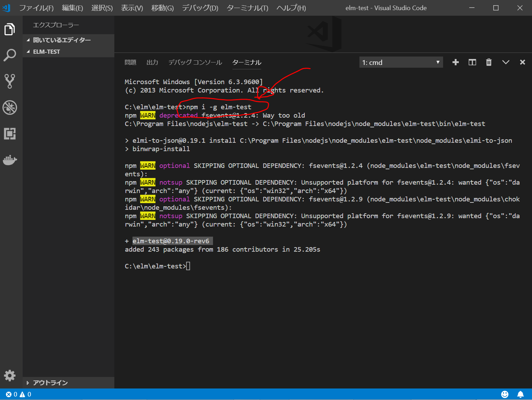Open the terminal selector '1: cmd' dropdown

click(401, 62)
